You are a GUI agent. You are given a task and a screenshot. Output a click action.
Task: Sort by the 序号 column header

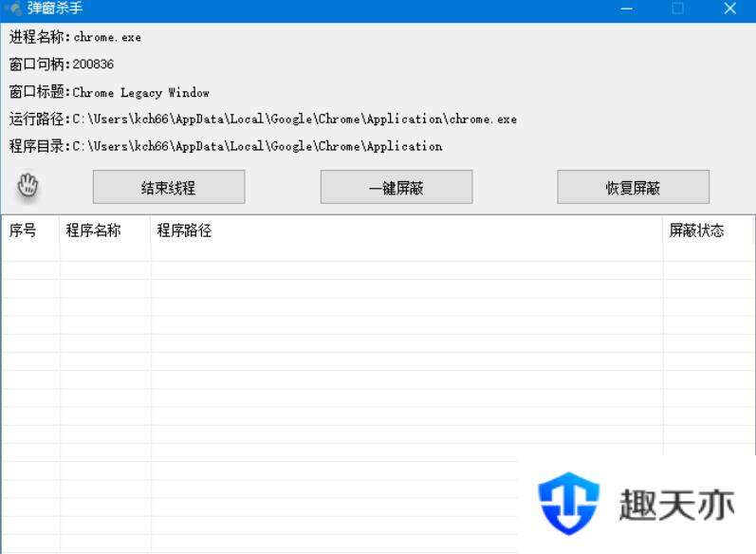coord(30,230)
